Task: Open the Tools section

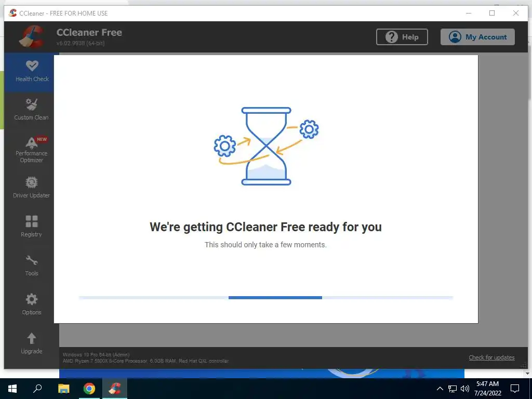Action: pyautogui.click(x=31, y=265)
